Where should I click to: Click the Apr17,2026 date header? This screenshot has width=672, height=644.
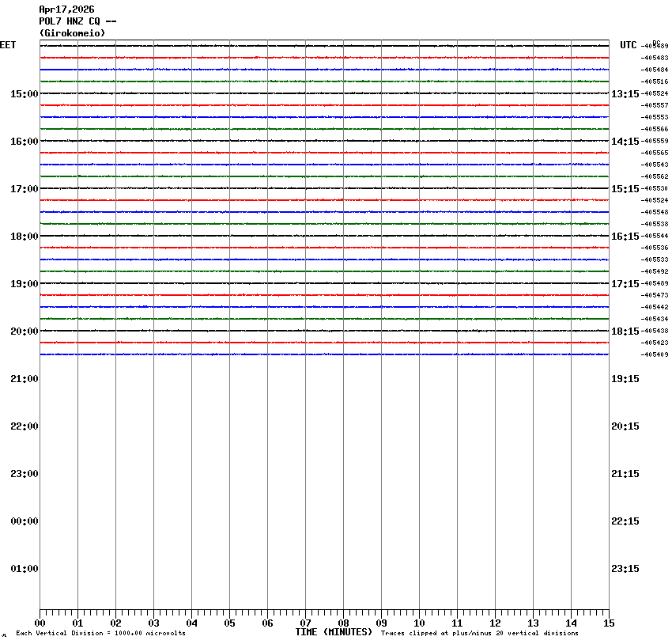(x=66, y=9)
